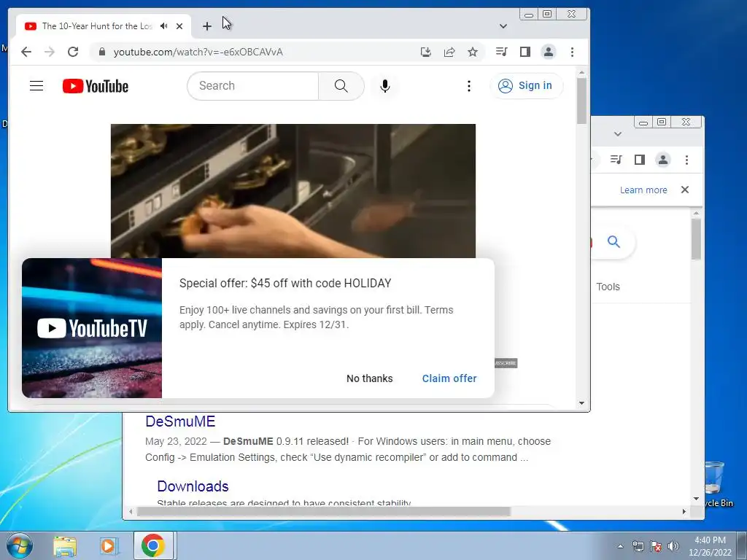The width and height of the screenshot is (747, 560).
Task: Click Chrome icon on taskbar
Action: click(x=153, y=545)
